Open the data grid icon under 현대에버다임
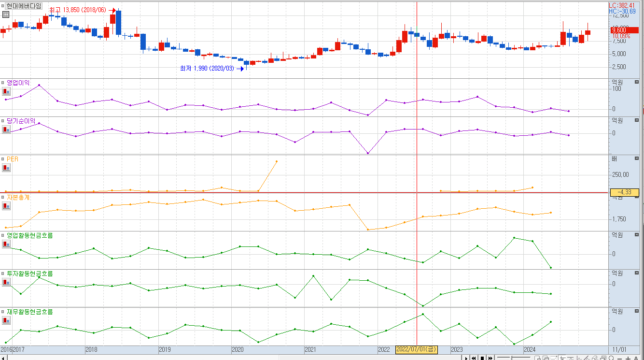644x360 pixels. [6, 14]
